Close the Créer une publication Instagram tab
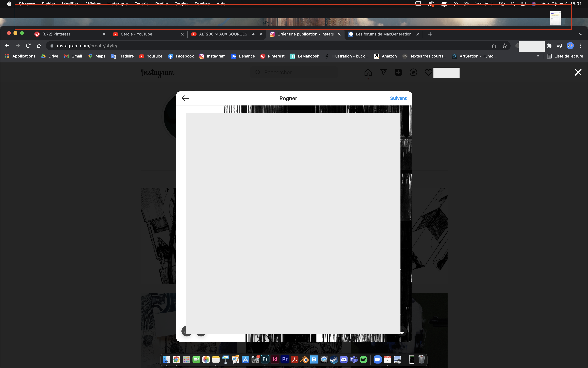 (x=339, y=34)
